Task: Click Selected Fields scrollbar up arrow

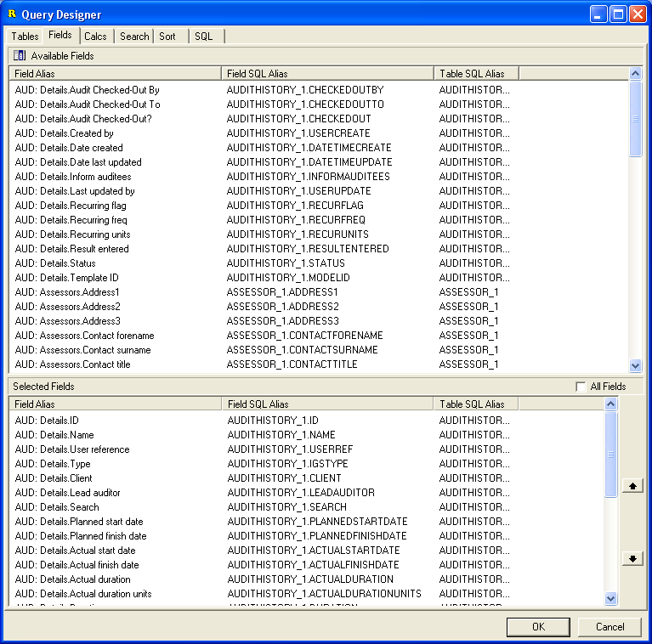Action: pyautogui.click(x=610, y=404)
